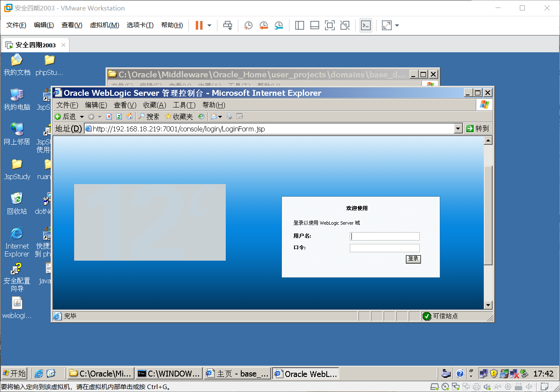
Task: Click the 安全配置向导 desktop icon
Action: pyautogui.click(x=17, y=277)
